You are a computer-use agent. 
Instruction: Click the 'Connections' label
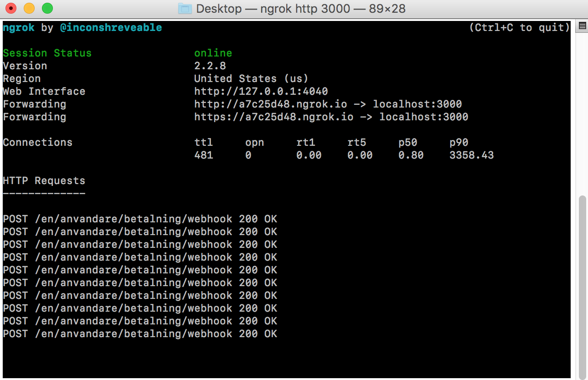coord(37,143)
